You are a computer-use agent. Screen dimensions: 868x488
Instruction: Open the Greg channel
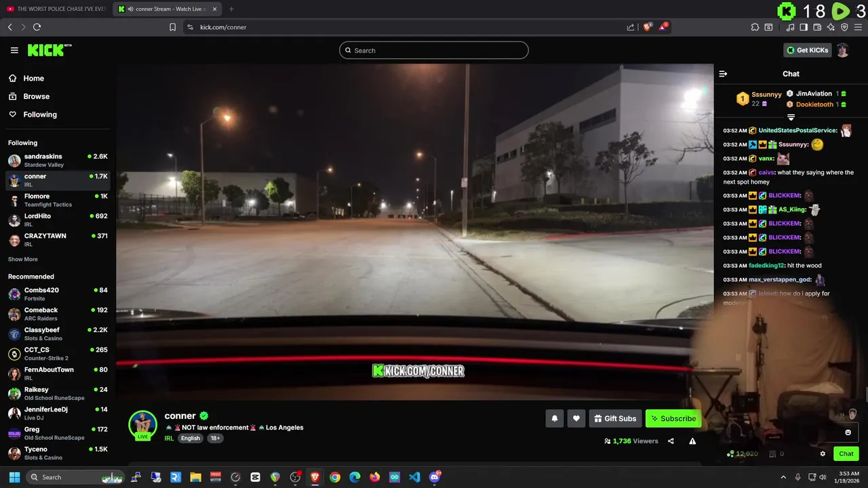pyautogui.click(x=58, y=433)
